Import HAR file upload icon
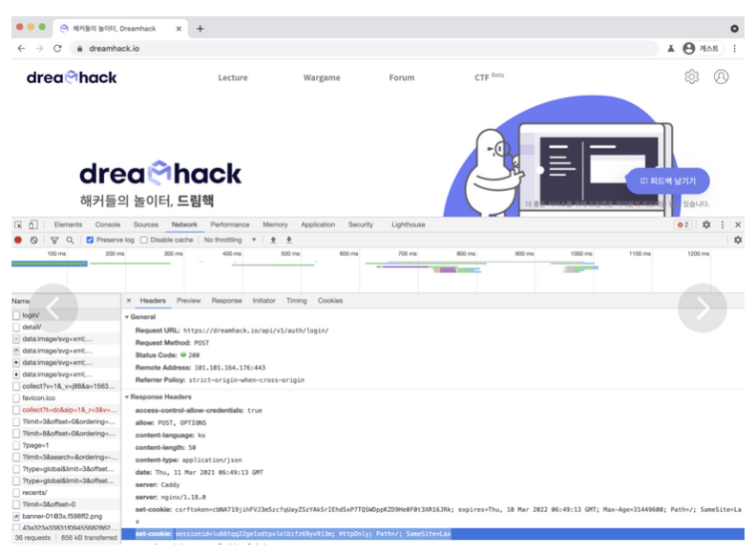This screenshot has height=556, width=756. (273, 240)
